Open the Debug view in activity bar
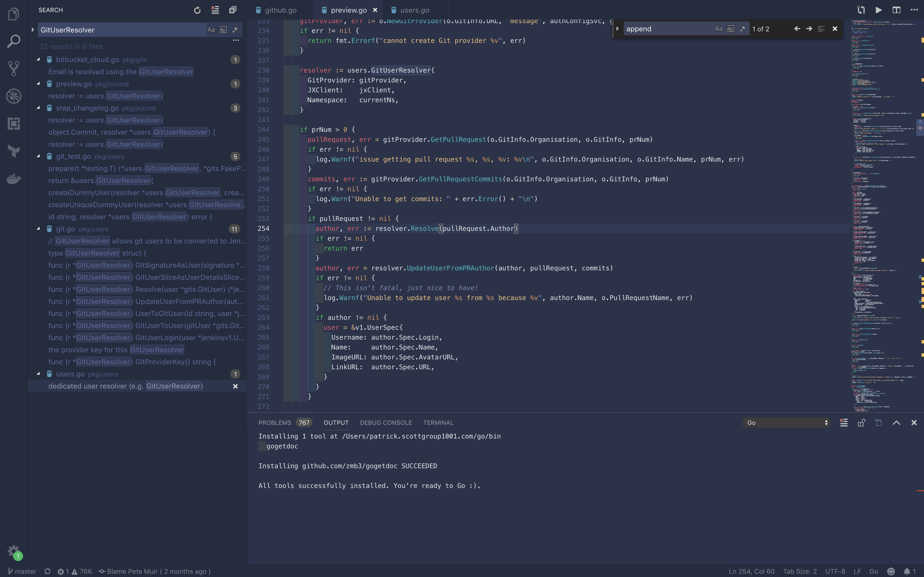This screenshot has height=577, width=924. (14, 96)
